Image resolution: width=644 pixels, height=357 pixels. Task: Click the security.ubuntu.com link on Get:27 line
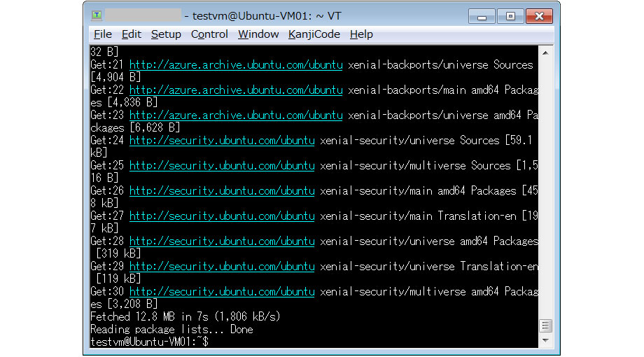pyautogui.click(x=222, y=216)
